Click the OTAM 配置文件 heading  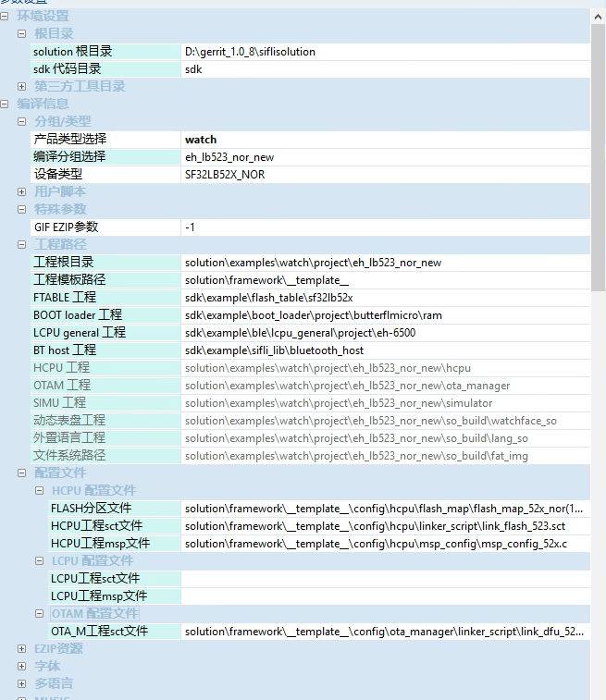click(x=96, y=614)
